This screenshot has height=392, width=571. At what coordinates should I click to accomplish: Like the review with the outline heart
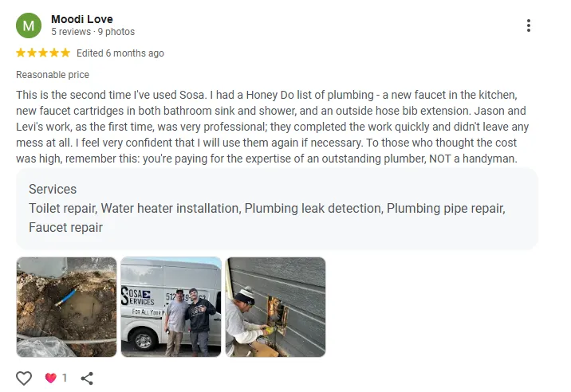pos(24,378)
